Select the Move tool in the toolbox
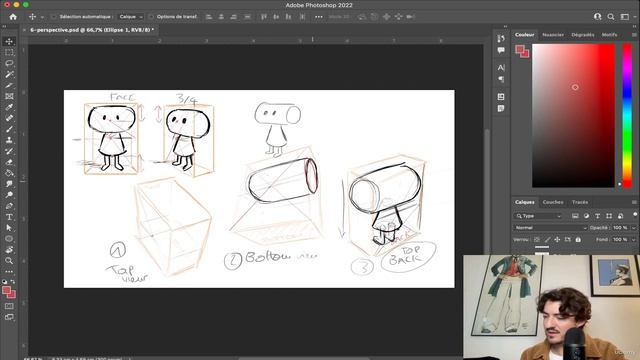 pos(9,41)
